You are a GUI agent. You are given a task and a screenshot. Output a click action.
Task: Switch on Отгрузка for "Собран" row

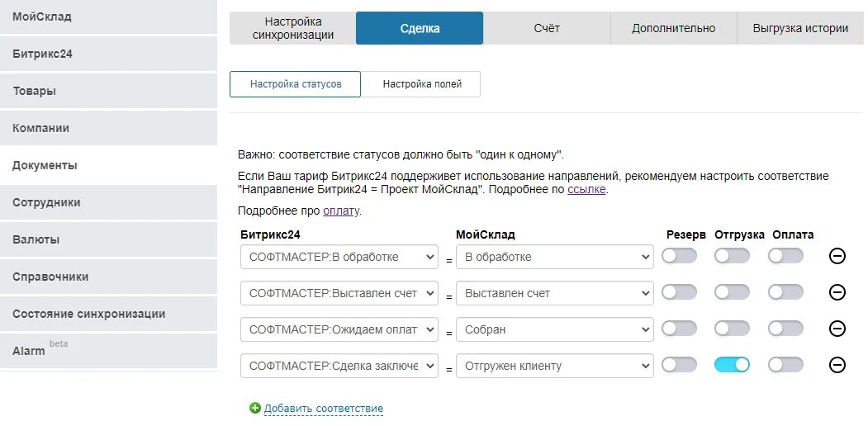[x=732, y=329]
